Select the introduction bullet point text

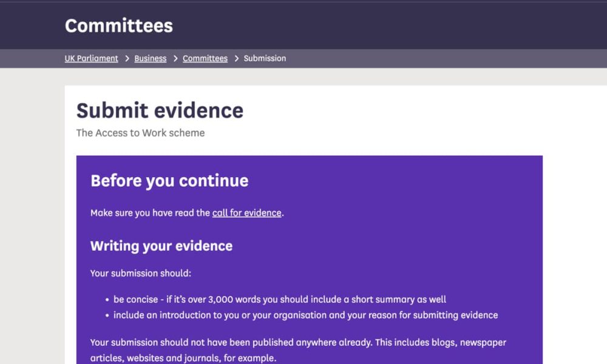(307, 315)
